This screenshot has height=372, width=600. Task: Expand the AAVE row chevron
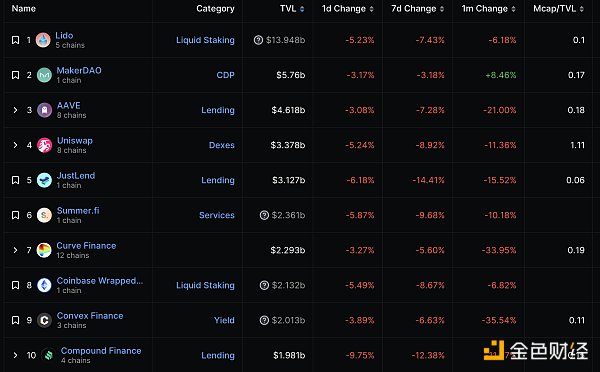15,110
